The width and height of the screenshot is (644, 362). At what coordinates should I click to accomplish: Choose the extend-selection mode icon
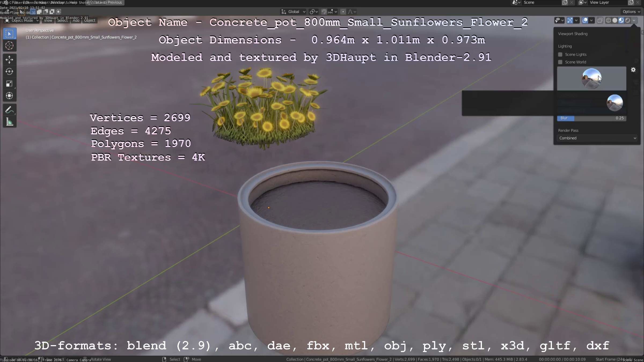pyautogui.click(x=39, y=12)
